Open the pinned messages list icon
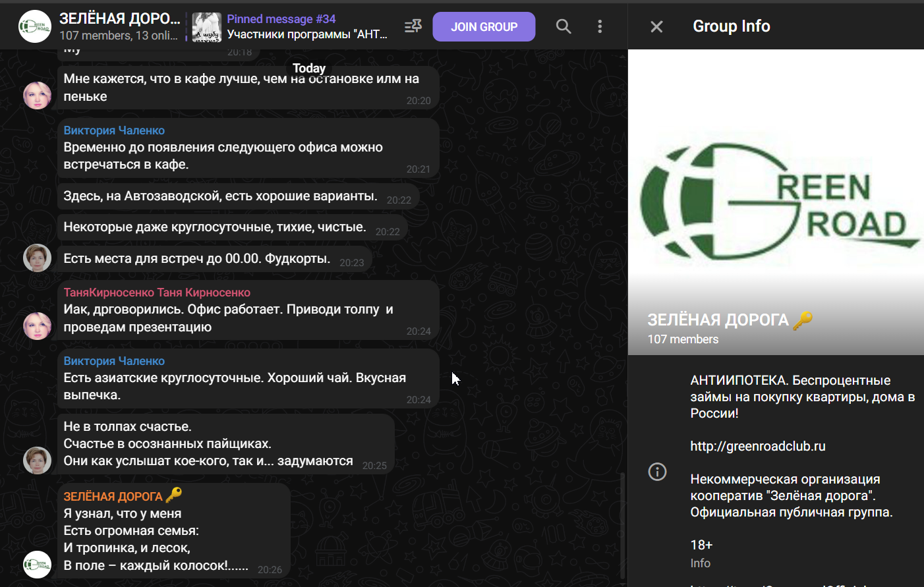 413,26
